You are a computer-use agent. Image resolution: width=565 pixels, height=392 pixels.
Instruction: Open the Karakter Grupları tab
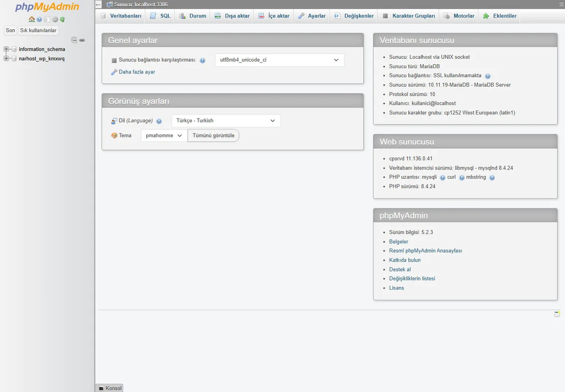pos(409,16)
